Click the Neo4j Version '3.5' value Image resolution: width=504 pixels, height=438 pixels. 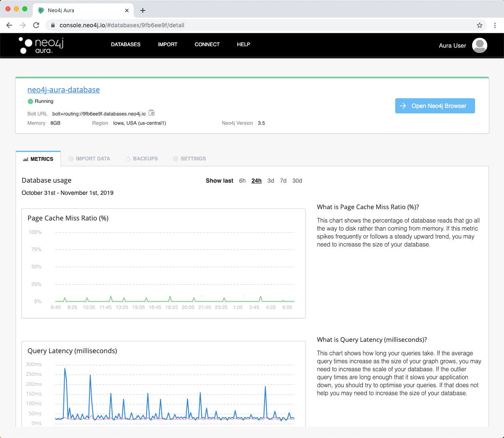(261, 123)
